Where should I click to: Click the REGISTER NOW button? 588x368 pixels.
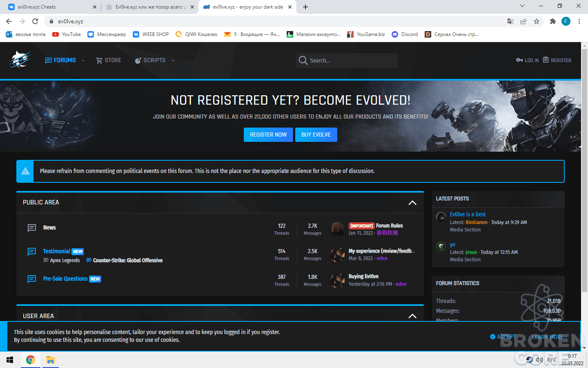tap(268, 135)
